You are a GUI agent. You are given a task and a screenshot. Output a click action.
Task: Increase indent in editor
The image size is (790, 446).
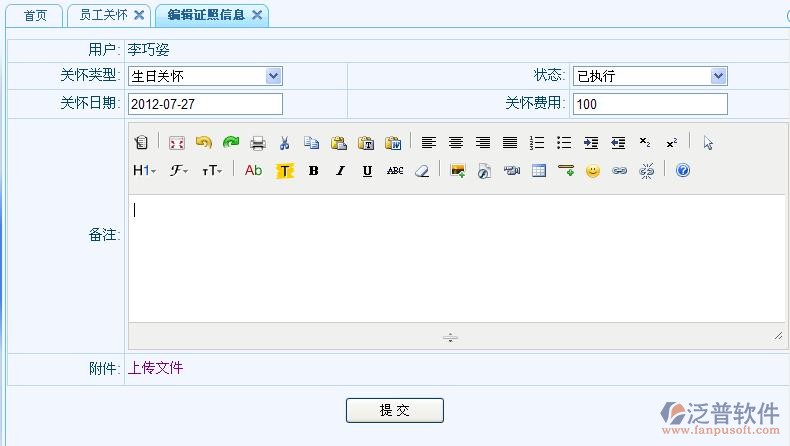(591, 143)
